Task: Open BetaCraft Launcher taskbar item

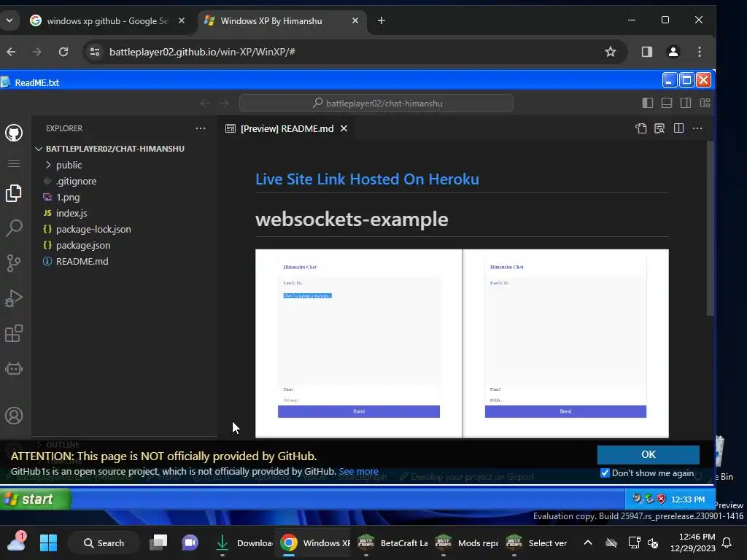Action: point(393,542)
